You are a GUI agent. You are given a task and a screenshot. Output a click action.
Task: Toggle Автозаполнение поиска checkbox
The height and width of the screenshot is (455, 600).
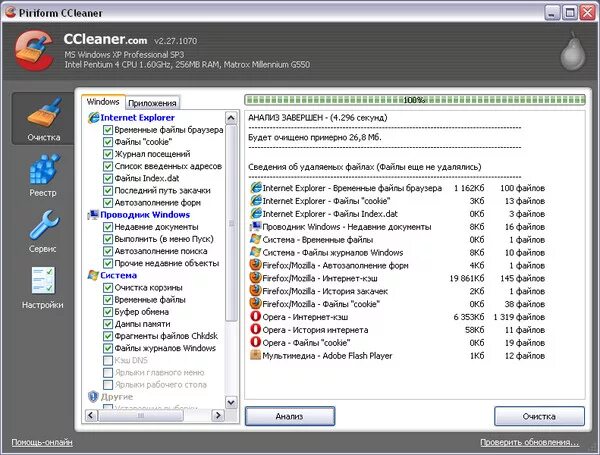pos(108,251)
